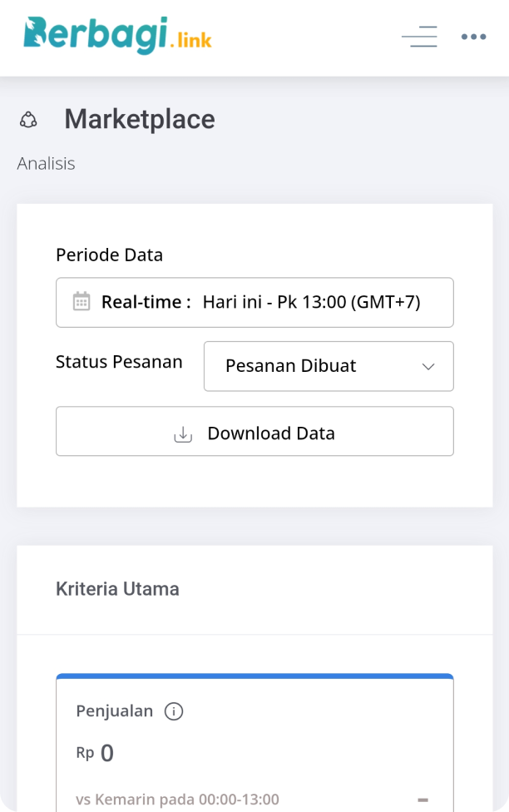
Task: Show Penjualan info tooltip icon
Action: [173, 711]
